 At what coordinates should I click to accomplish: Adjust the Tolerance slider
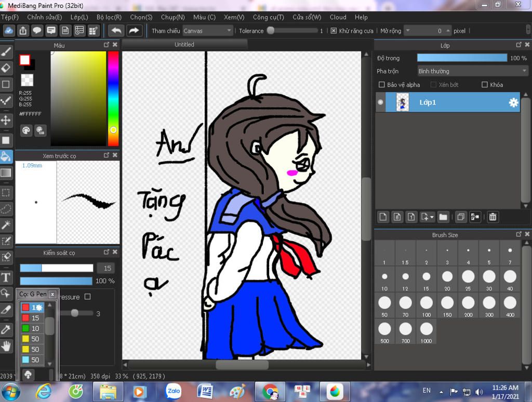292,31
